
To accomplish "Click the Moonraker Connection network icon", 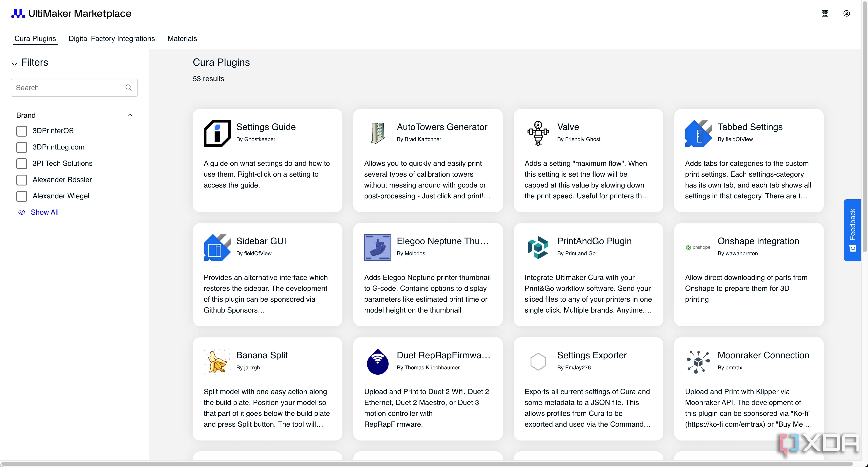I will 698,362.
